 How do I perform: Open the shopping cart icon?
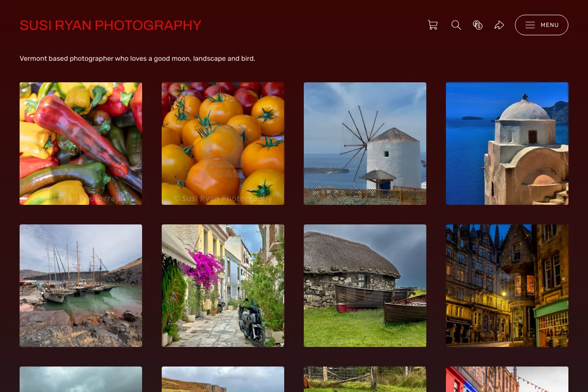[x=433, y=25]
